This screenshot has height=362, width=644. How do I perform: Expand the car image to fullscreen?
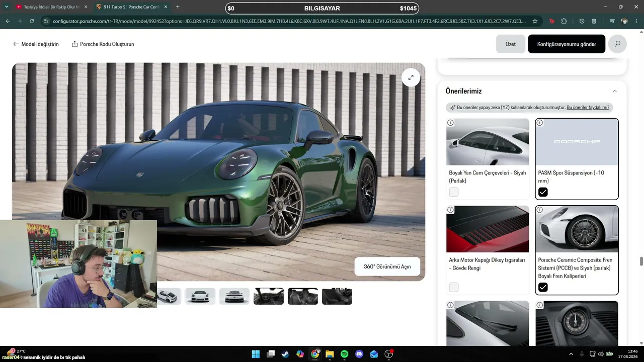(x=411, y=77)
